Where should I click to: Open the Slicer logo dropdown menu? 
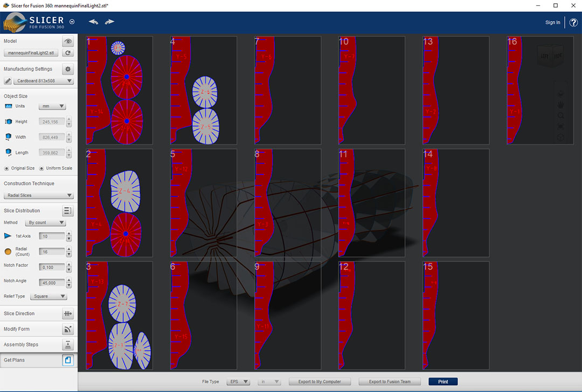(x=72, y=22)
